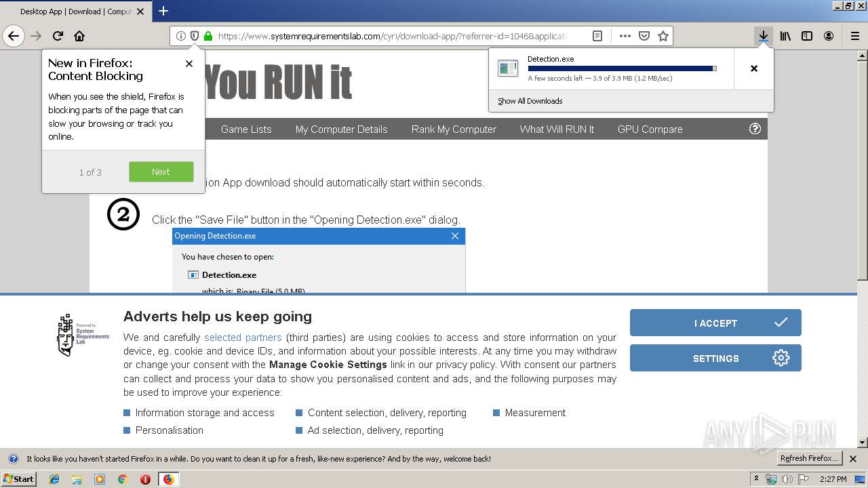Cancel the Detection.exe download
The width and height of the screenshot is (868, 488).
click(754, 68)
